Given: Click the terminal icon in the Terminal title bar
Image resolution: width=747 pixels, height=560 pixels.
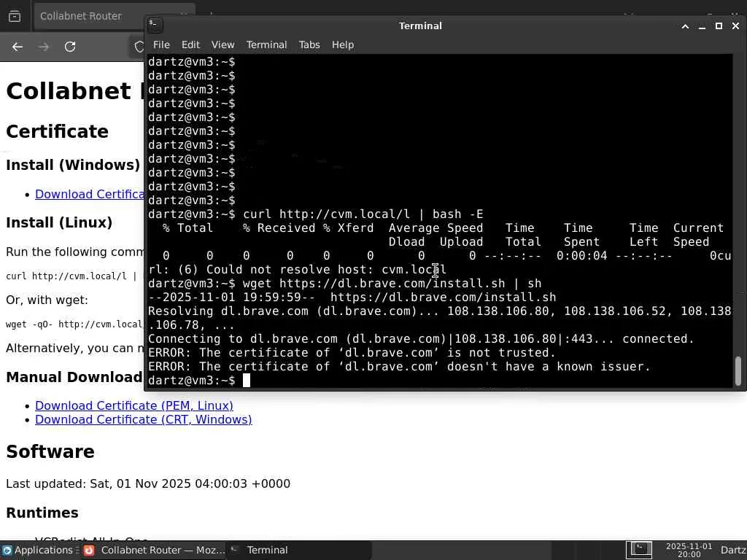Looking at the screenshot, I should coord(155,26).
